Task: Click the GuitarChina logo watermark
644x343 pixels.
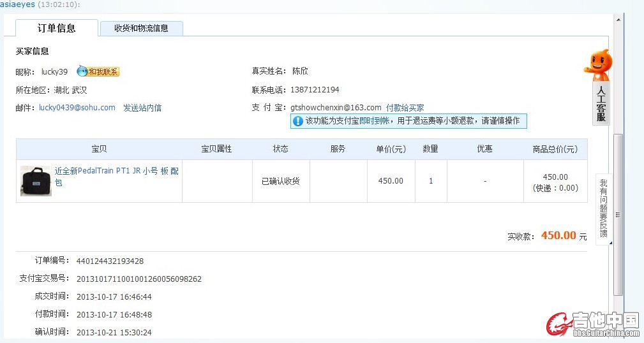Action: point(592,323)
